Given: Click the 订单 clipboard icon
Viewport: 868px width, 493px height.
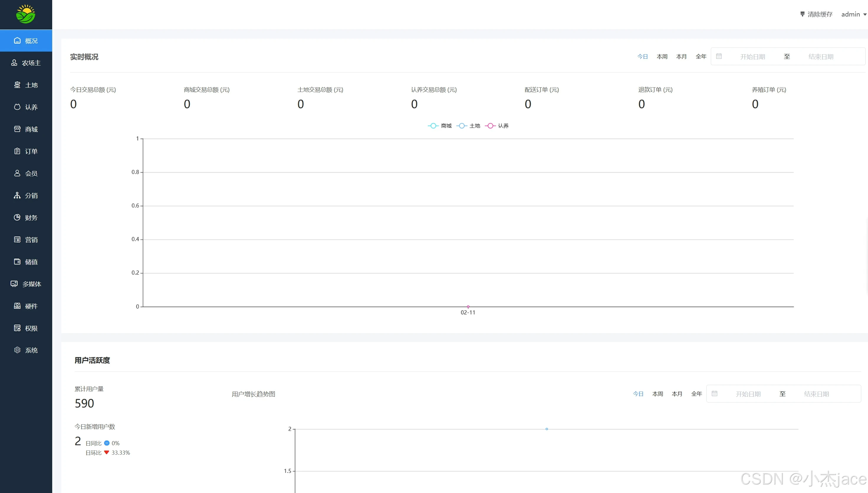Looking at the screenshot, I should (x=17, y=151).
